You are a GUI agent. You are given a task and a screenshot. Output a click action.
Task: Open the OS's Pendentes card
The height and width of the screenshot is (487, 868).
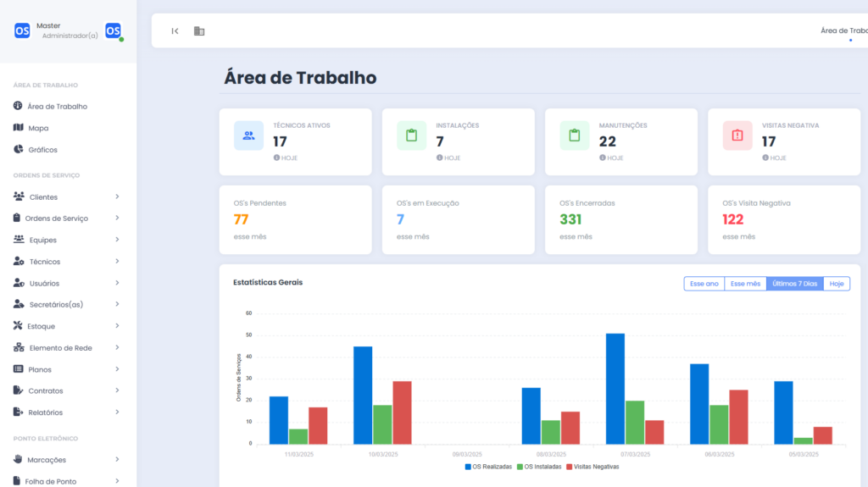[295, 220]
